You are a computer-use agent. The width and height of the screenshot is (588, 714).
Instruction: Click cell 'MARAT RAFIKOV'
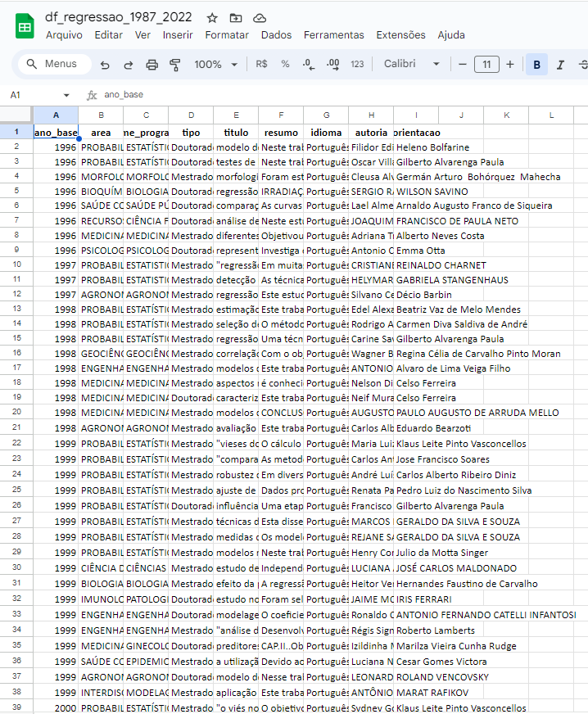click(432, 693)
